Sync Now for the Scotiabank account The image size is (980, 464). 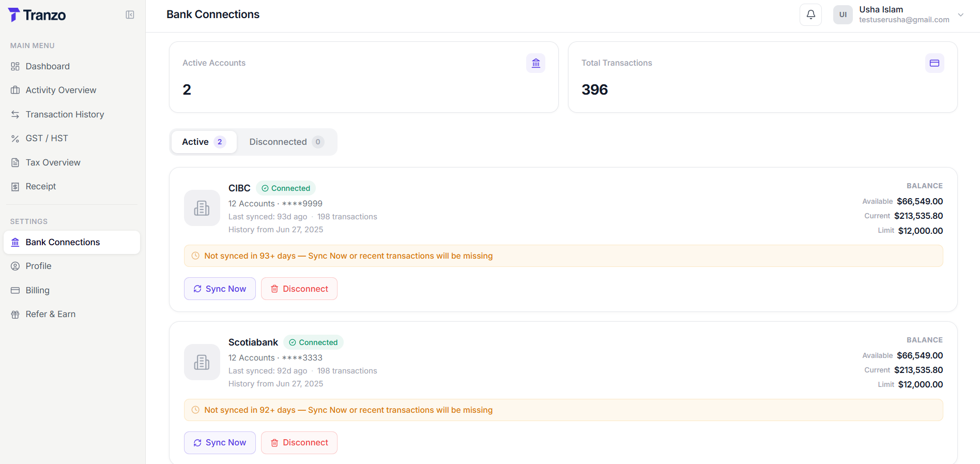(x=220, y=443)
